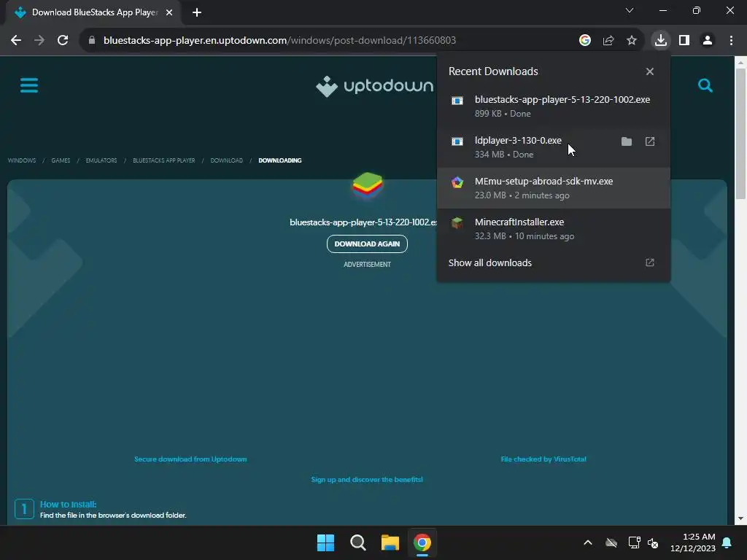Viewport: 747px width, 560px height.
Task: Open the Uptodown hamburger menu
Action: pyautogui.click(x=29, y=86)
